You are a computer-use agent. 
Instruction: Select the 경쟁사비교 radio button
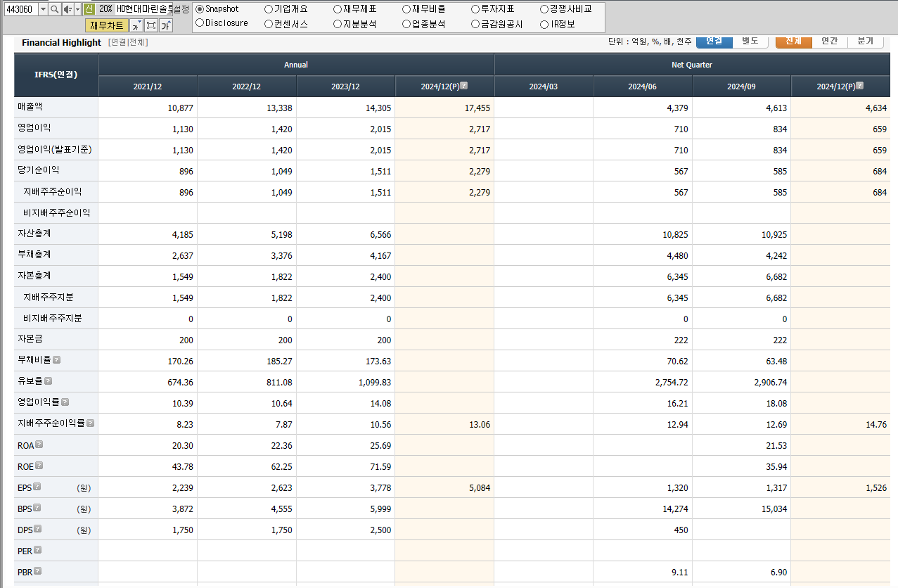click(544, 9)
